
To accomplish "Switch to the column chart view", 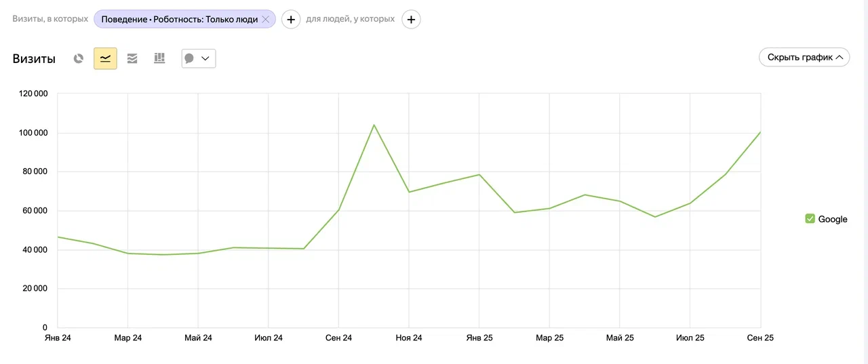I will pos(159,58).
